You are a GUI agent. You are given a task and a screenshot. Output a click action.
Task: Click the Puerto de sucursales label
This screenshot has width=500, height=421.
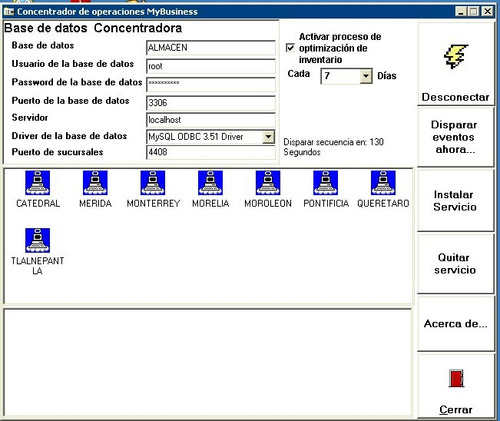(57, 152)
